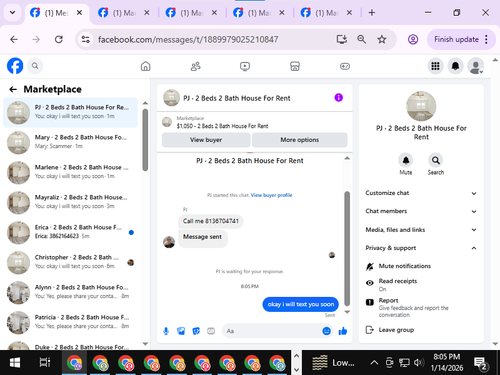Open Chrome three-dot menu
This screenshot has height=375, width=500.
[487, 39]
